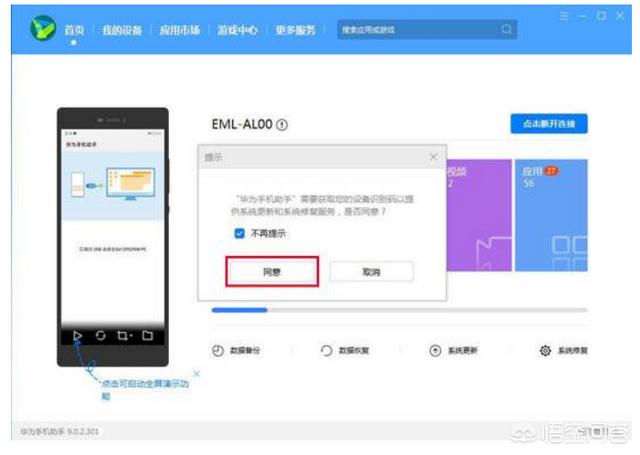
Task: Go to 游戏中心 game center tab
Action: tap(238, 30)
